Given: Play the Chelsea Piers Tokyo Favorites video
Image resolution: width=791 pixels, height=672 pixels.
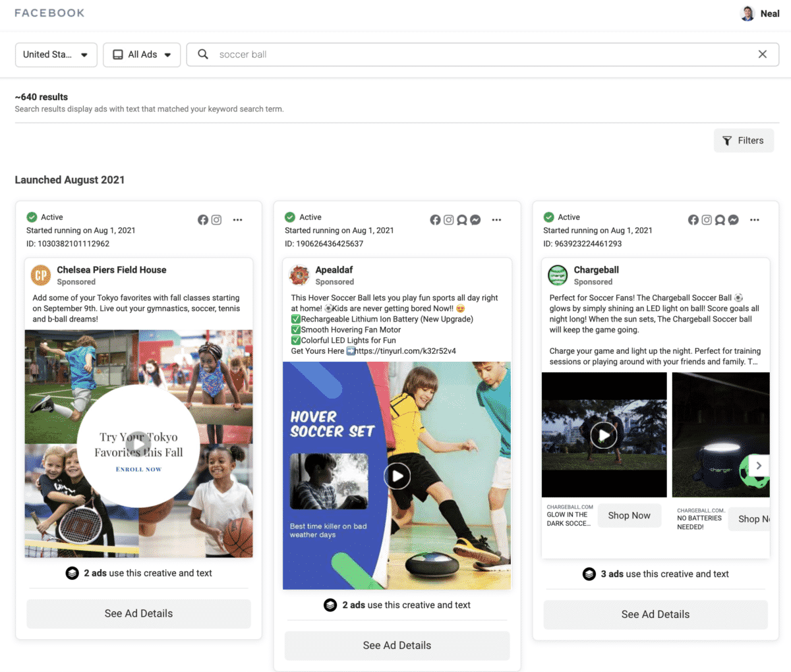Looking at the screenshot, I should (138, 445).
